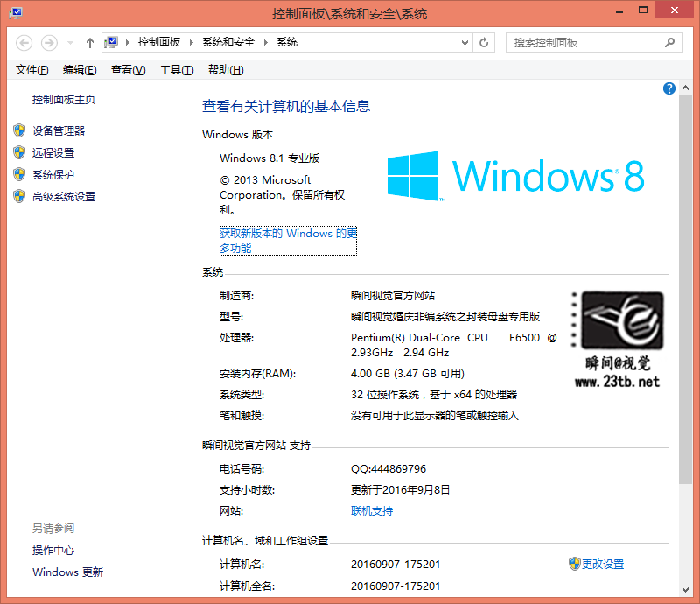This screenshot has height=604, width=700.
Task: Go to 控制面板主页
Action: [x=64, y=100]
